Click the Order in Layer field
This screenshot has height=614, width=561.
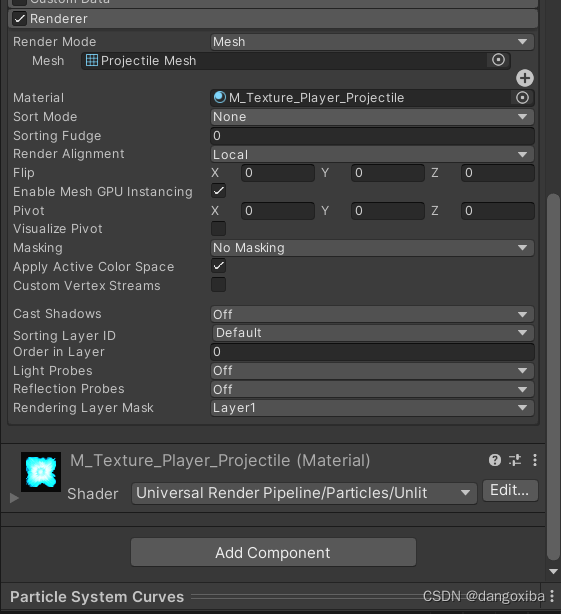[x=372, y=352]
